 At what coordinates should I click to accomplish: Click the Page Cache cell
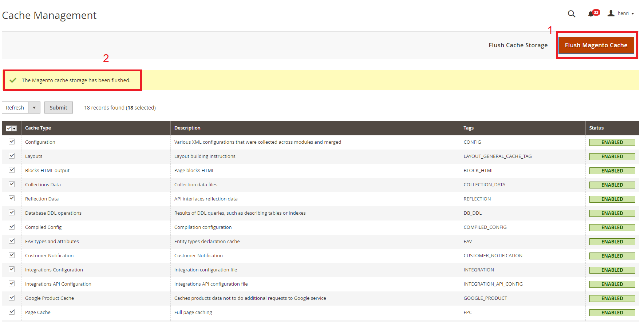(96, 313)
